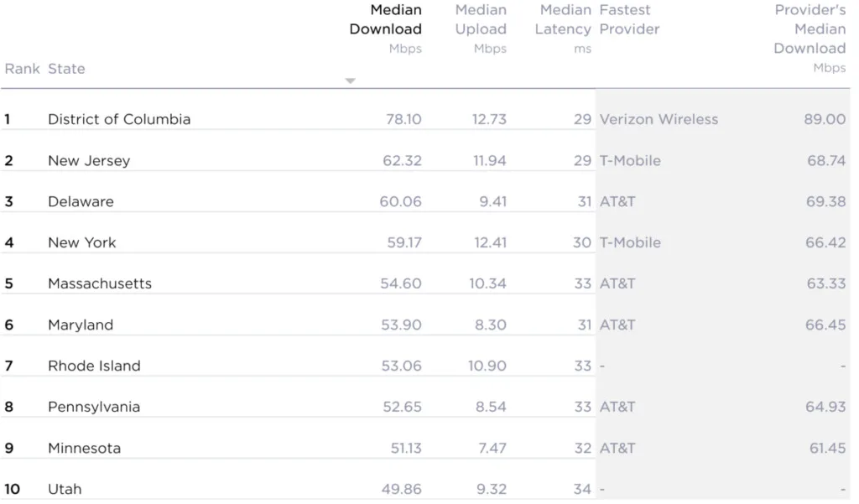Image resolution: width=859 pixels, height=504 pixels.
Task: Sort by Median Upload column header
Action: [481, 20]
